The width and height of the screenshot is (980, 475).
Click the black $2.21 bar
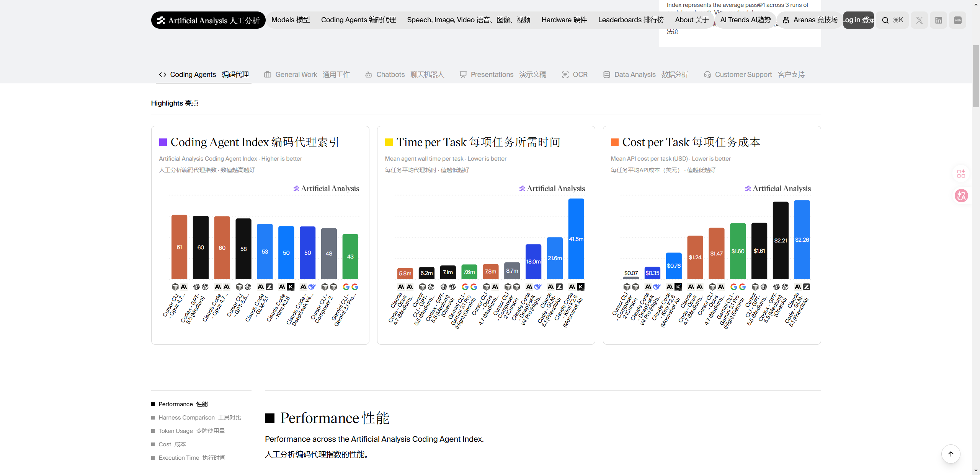[781, 241]
